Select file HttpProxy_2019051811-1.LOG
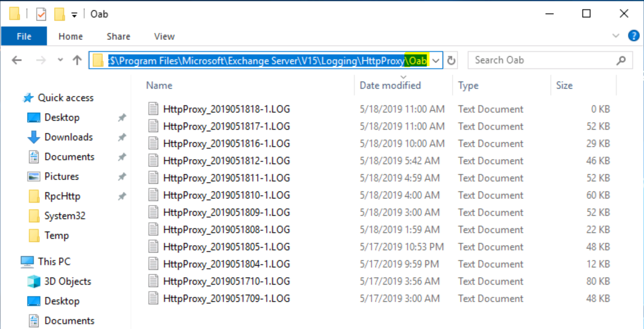Image resolution: width=644 pixels, height=329 pixels. (226, 178)
